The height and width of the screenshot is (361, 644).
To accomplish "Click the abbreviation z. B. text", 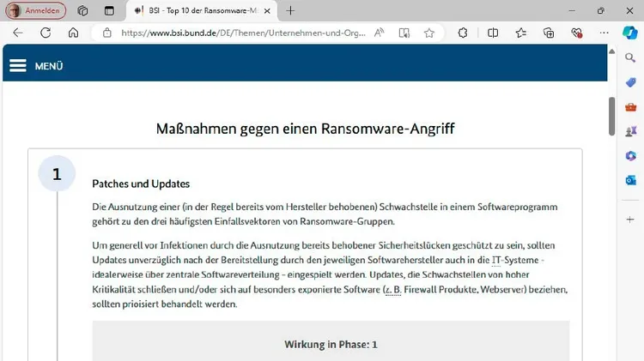I will tap(392, 290).
